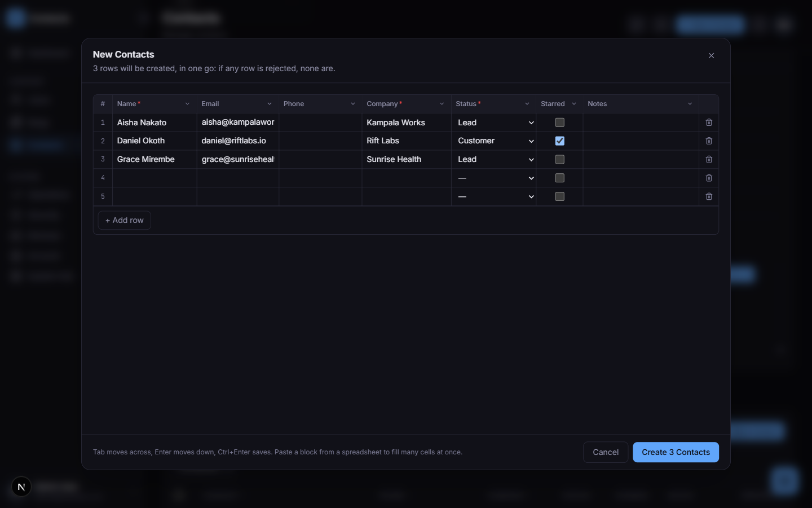
Task: Check the Starred box in row 5
Action: pyautogui.click(x=560, y=196)
